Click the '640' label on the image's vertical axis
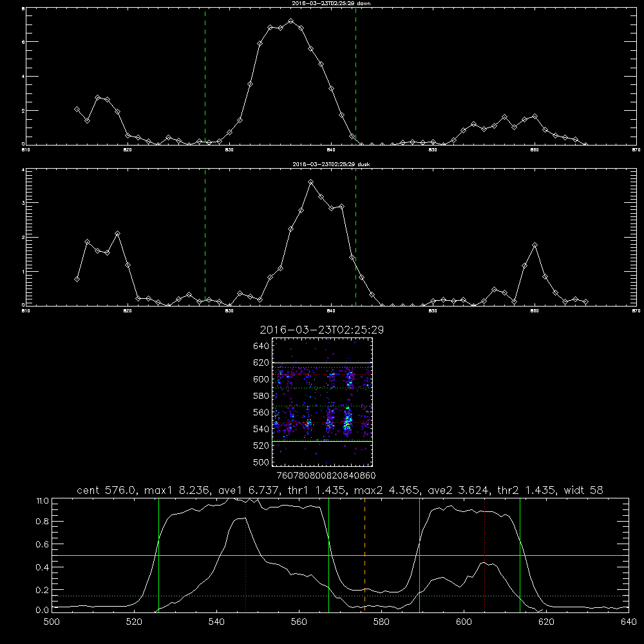 [261, 346]
